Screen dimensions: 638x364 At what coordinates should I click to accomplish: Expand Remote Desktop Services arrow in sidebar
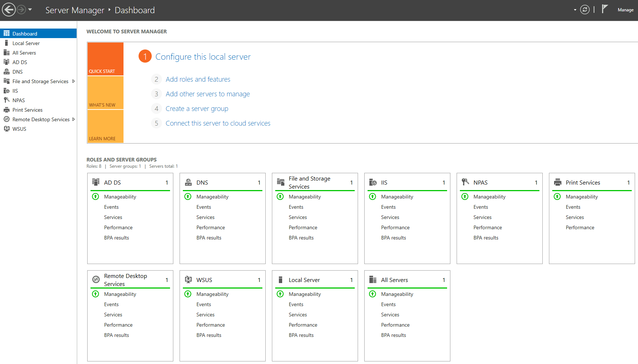coord(73,119)
